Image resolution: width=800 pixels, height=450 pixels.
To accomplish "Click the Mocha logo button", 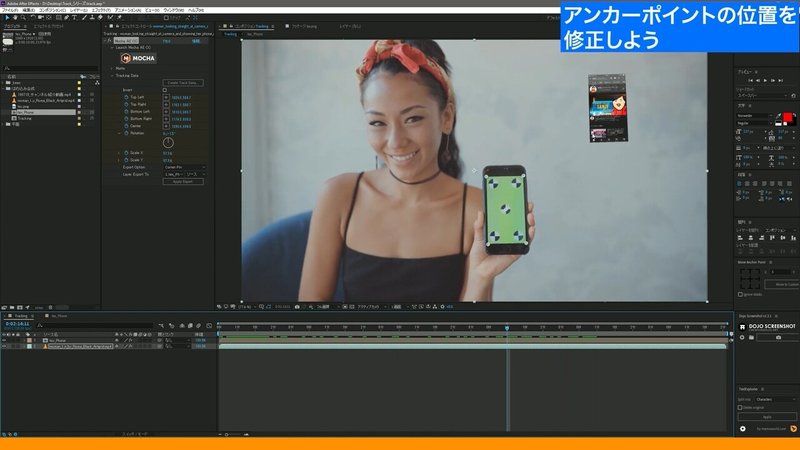I will [x=138, y=58].
